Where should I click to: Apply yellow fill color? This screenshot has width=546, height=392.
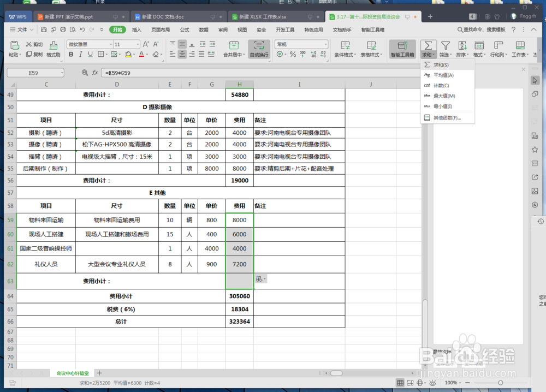[x=128, y=54]
